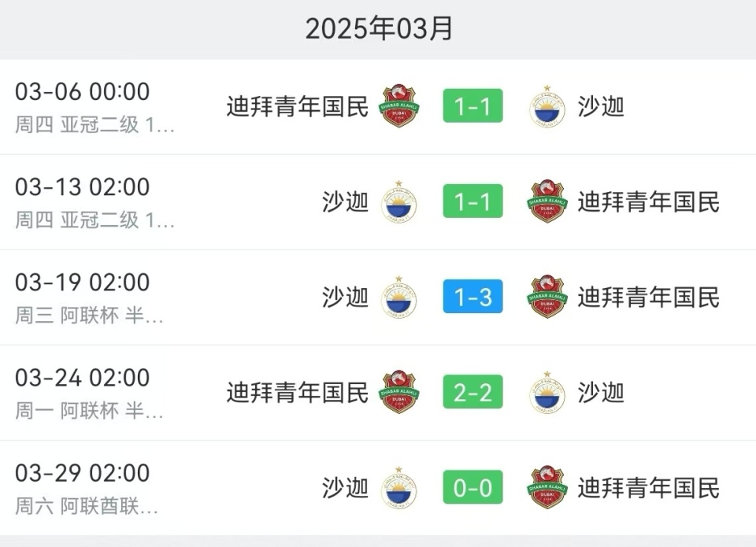Click the 0-0 score on the 03-29 row

(x=472, y=487)
